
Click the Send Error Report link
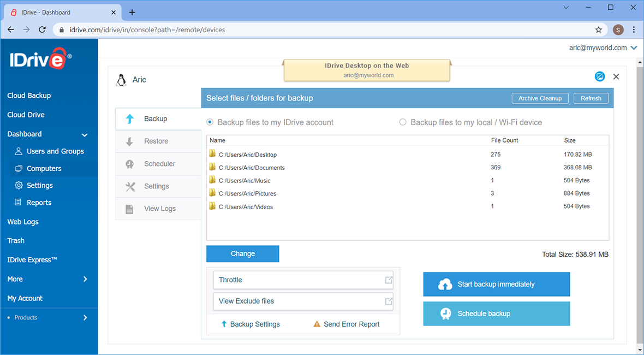(351, 324)
